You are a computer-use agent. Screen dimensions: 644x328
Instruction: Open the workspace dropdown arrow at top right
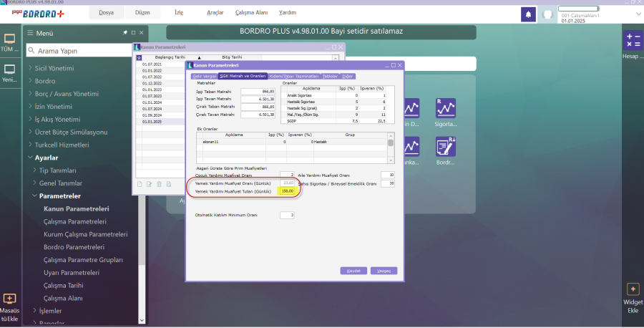(x=638, y=14)
